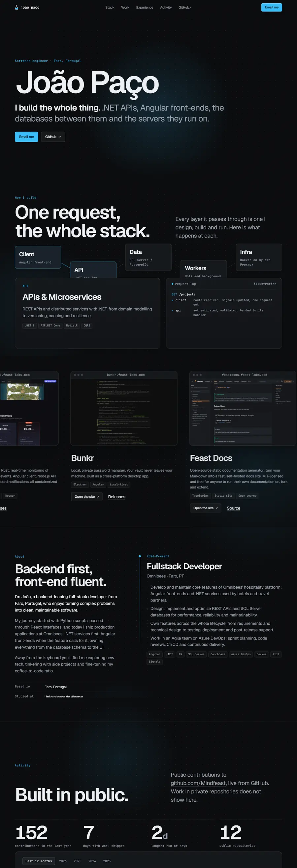Click the Local-first tag
The width and height of the screenshot is (297, 868).
coord(119,484)
